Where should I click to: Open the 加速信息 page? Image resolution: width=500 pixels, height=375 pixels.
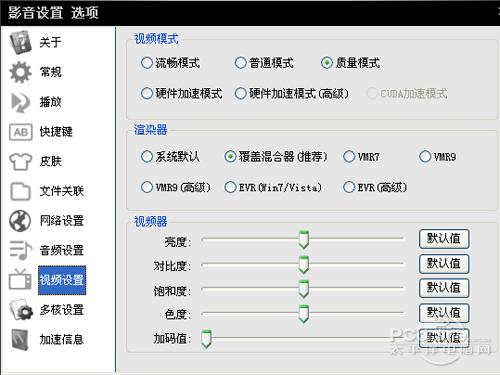tap(62, 339)
